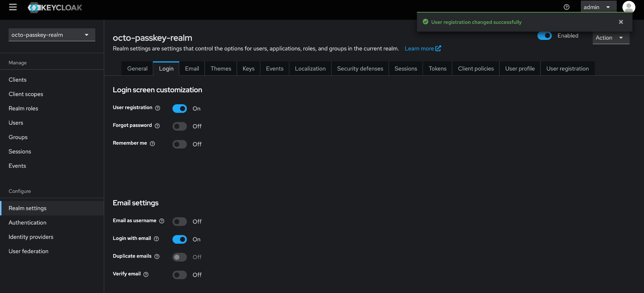This screenshot has width=644, height=293.
Task: Show help for Email as username
Action: click(x=162, y=221)
